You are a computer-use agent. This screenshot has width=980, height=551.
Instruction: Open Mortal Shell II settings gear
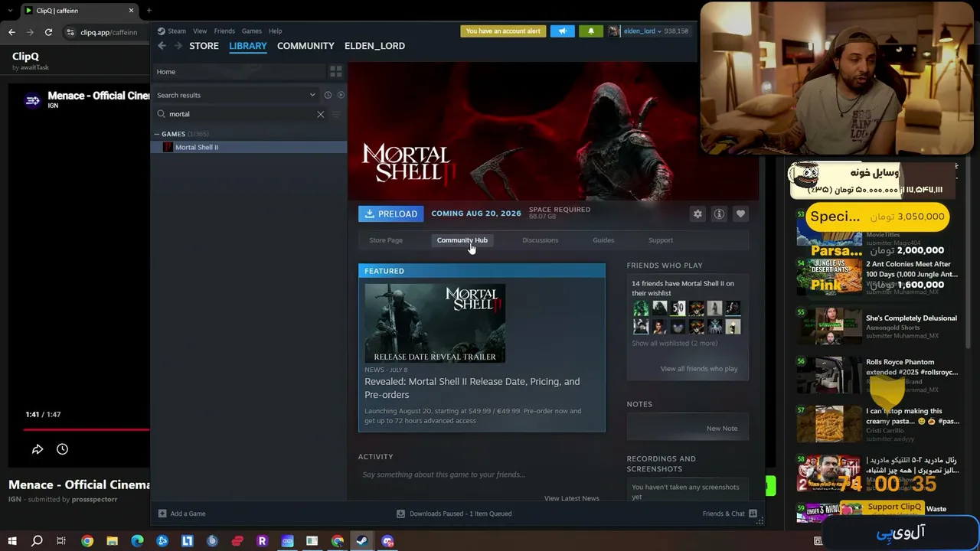click(x=697, y=214)
